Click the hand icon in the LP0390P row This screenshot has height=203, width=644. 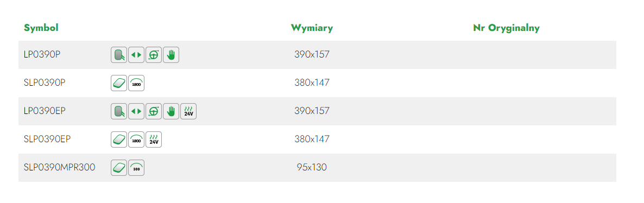click(x=171, y=55)
